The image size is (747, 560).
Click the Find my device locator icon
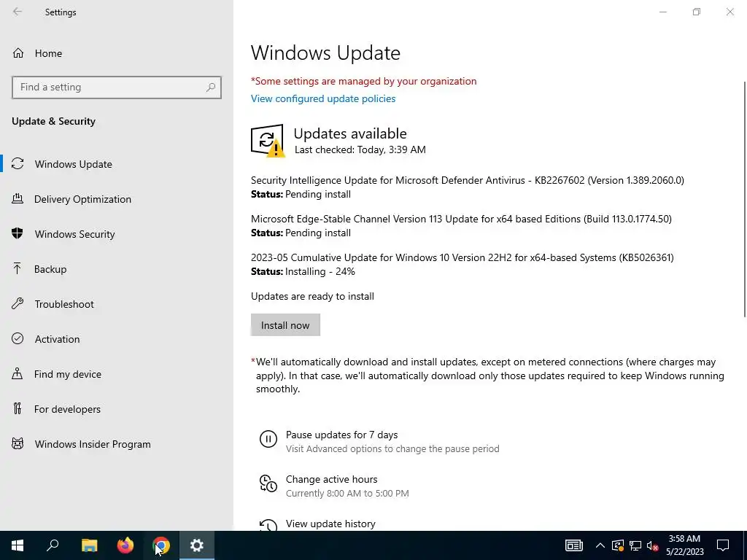[x=18, y=373]
